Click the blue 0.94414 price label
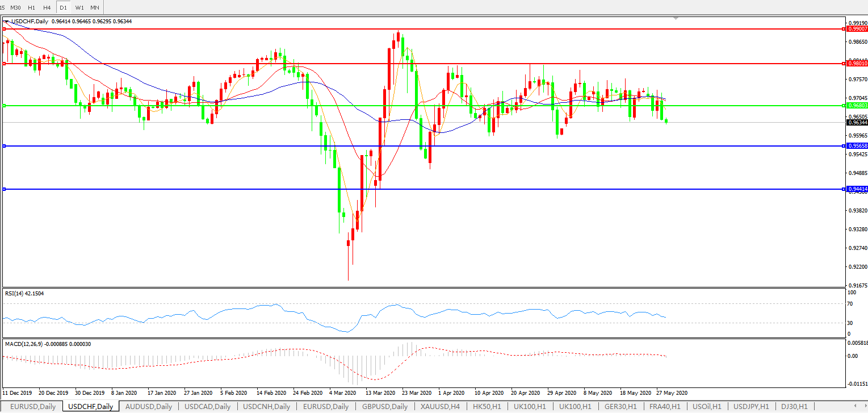This screenshot has width=868, height=413. click(857, 189)
